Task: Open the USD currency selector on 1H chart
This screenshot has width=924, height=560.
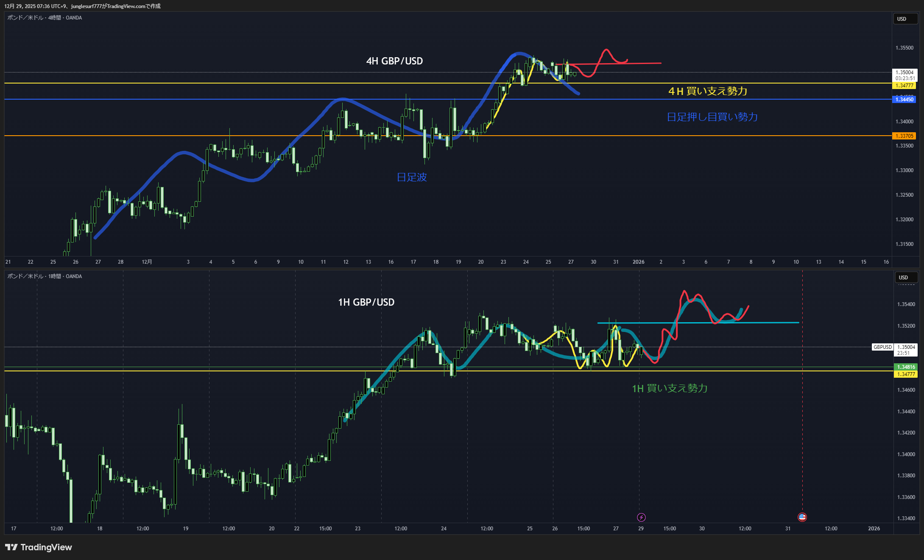Action: click(x=906, y=278)
